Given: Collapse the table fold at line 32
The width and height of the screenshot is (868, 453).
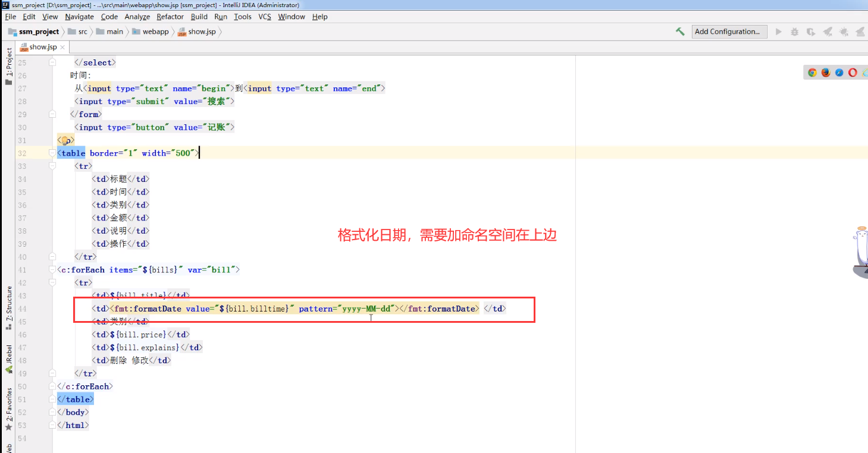Looking at the screenshot, I should (52, 153).
